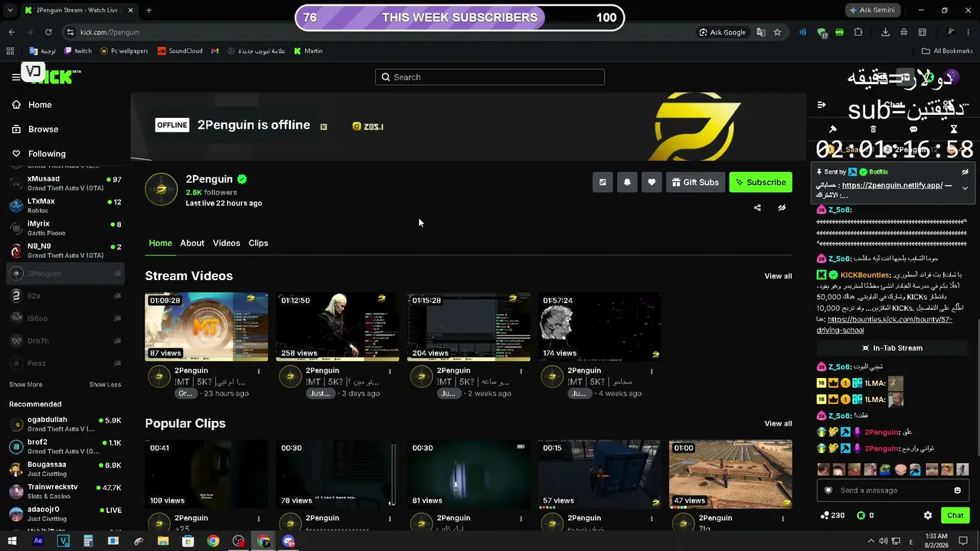Click the Send a message chat field
Viewport: 980px width, 551px height.
click(892, 491)
